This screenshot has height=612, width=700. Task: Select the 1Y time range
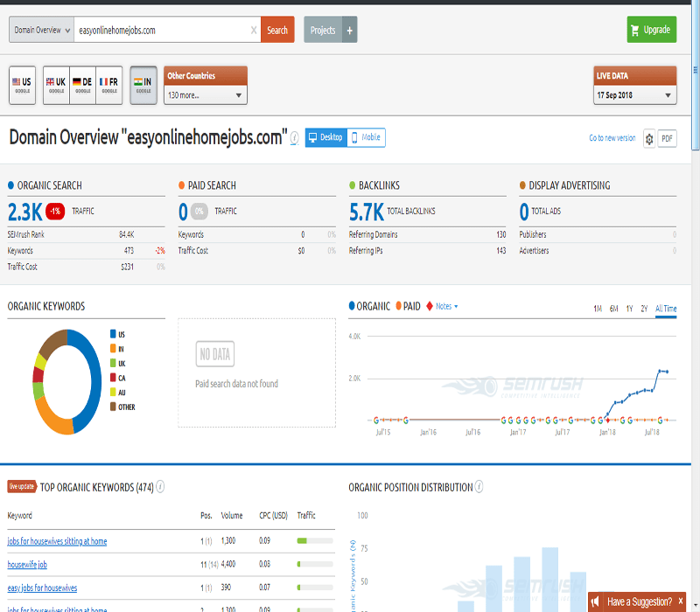click(629, 309)
